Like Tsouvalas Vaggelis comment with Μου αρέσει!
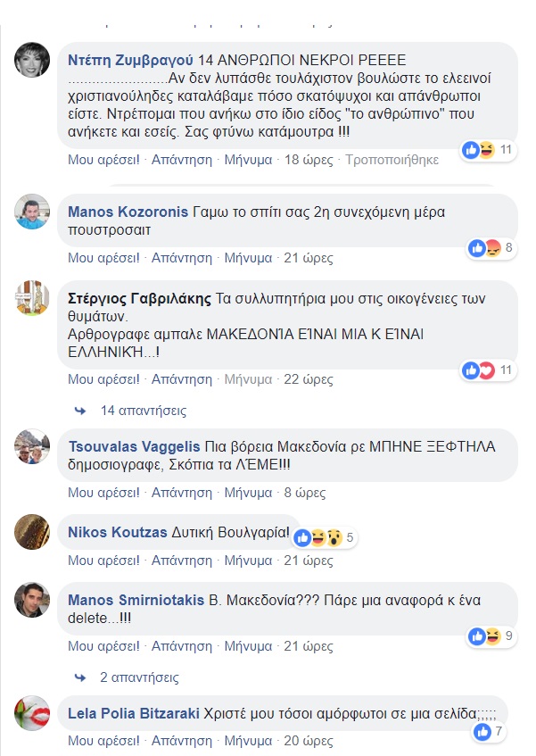 pyautogui.click(x=104, y=492)
